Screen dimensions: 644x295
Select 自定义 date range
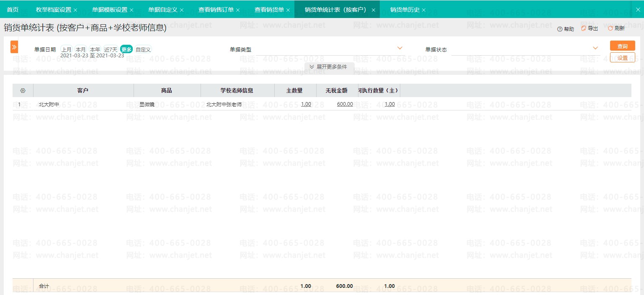[x=143, y=49]
